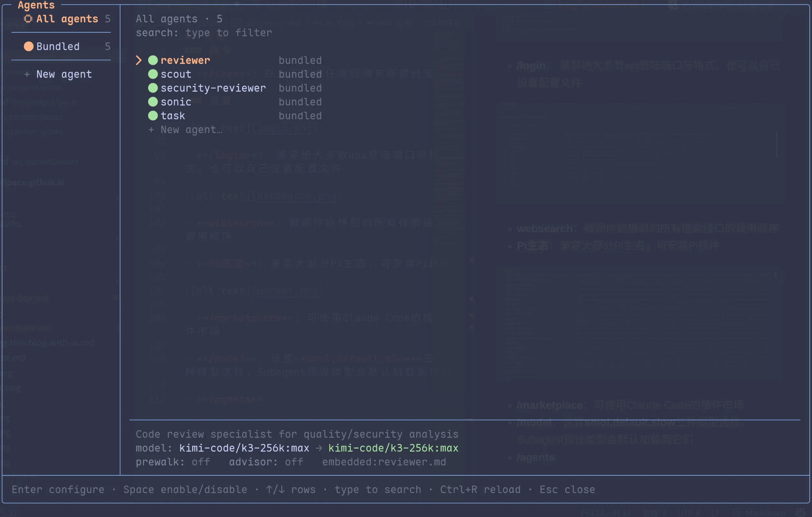The width and height of the screenshot is (812, 517).
Task: Select the task agent row
Action: pos(235,116)
